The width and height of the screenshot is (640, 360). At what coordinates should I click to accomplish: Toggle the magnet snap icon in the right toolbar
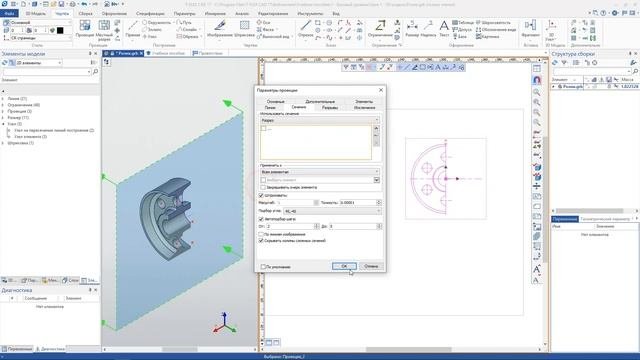coord(537,80)
